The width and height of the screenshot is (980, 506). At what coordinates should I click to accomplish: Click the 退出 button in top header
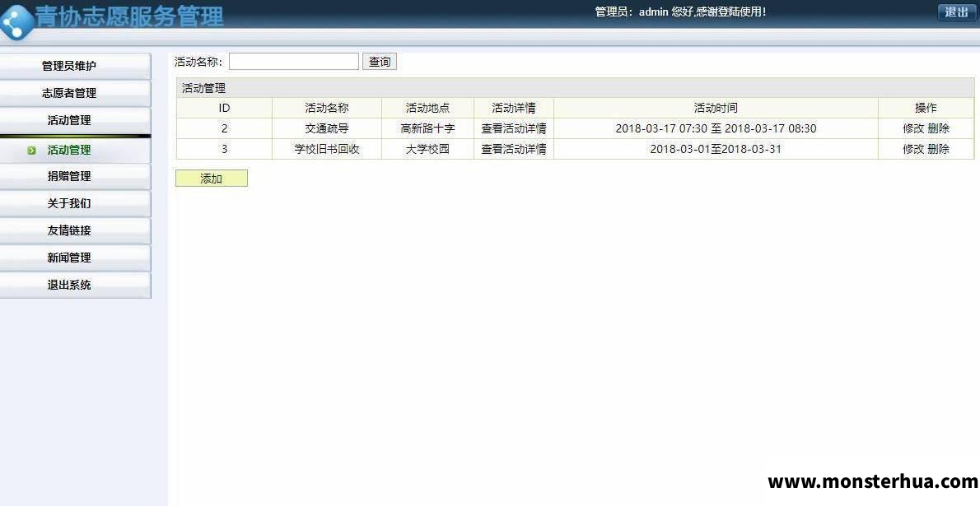pyautogui.click(x=956, y=12)
